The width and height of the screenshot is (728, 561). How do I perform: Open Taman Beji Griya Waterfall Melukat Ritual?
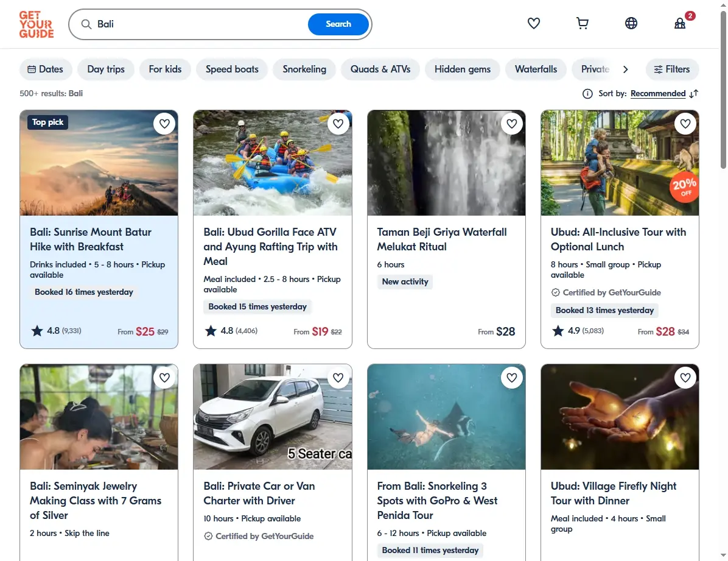pyautogui.click(x=441, y=239)
